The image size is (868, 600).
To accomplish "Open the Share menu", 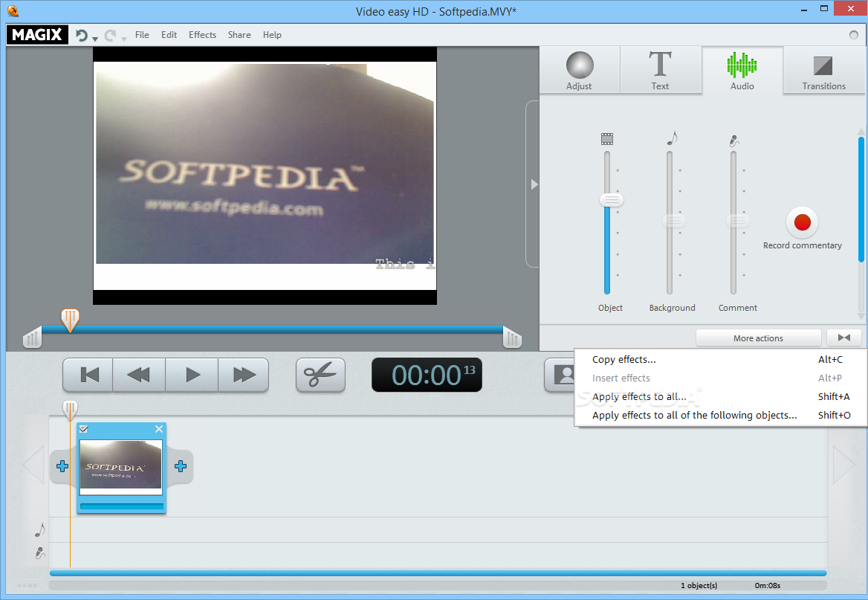I will tap(239, 35).
